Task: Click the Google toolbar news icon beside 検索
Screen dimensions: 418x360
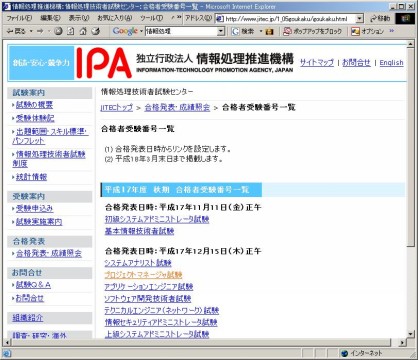Action: [x=269, y=32]
